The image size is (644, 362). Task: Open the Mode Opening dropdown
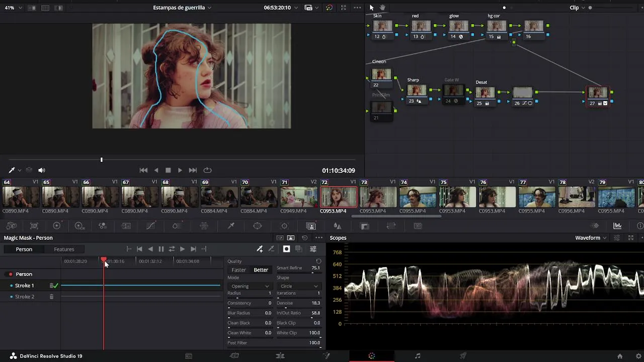click(x=250, y=286)
